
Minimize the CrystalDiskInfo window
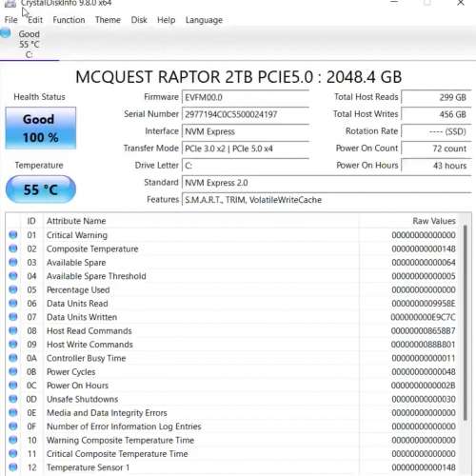click(394, 3)
